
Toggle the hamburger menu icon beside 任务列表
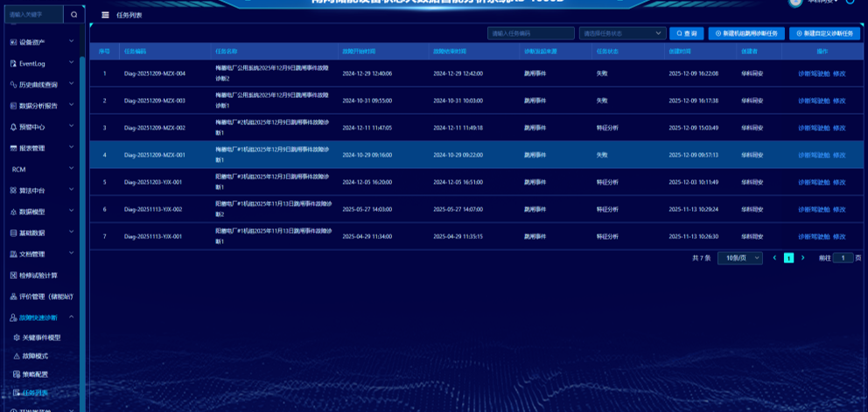coord(105,16)
